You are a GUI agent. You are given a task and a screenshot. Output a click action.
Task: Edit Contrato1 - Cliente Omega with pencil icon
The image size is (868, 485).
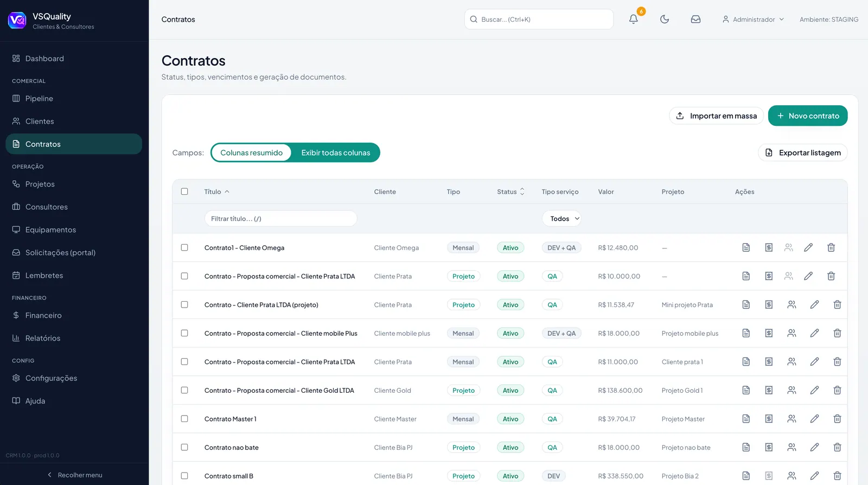(808, 248)
